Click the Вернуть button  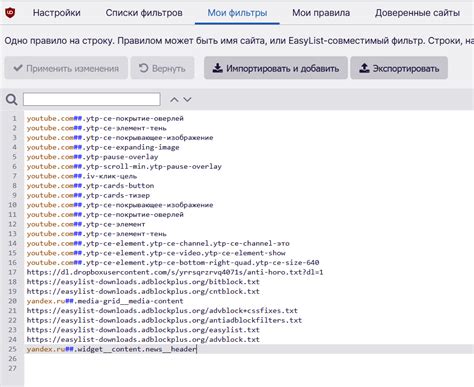click(x=162, y=68)
